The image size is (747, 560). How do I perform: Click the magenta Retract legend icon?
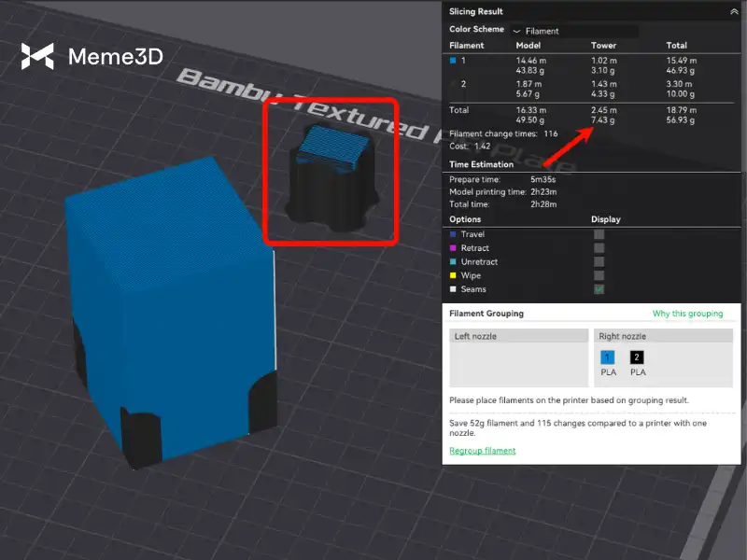pyautogui.click(x=453, y=248)
